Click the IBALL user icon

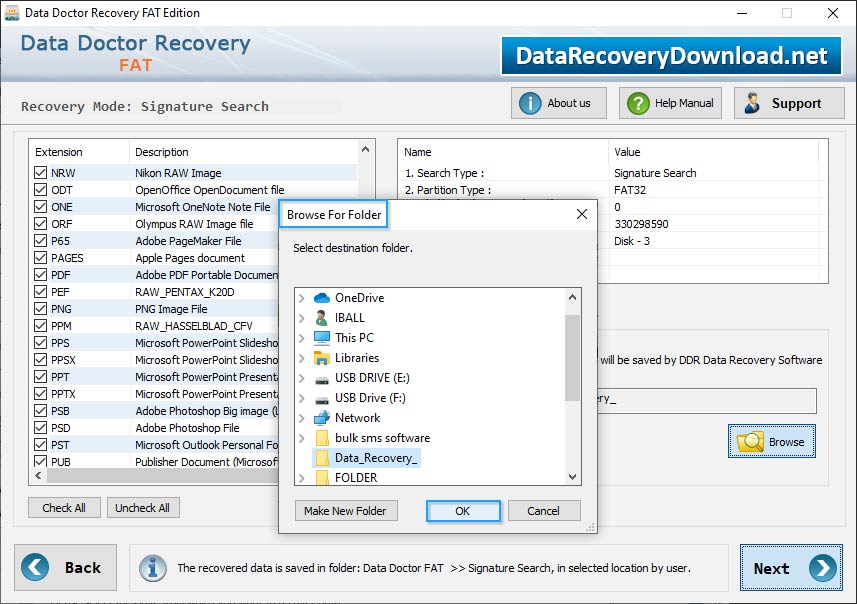pyautogui.click(x=322, y=318)
